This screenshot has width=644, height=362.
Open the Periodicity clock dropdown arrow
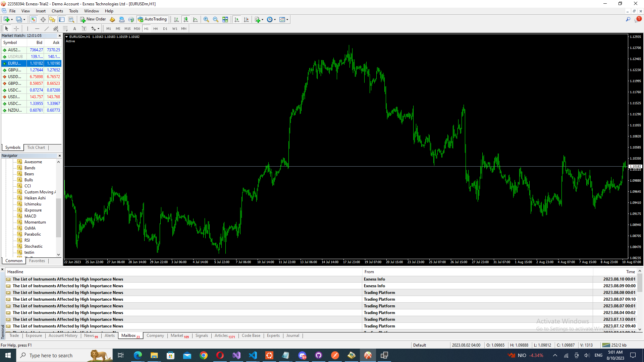(x=275, y=19)
